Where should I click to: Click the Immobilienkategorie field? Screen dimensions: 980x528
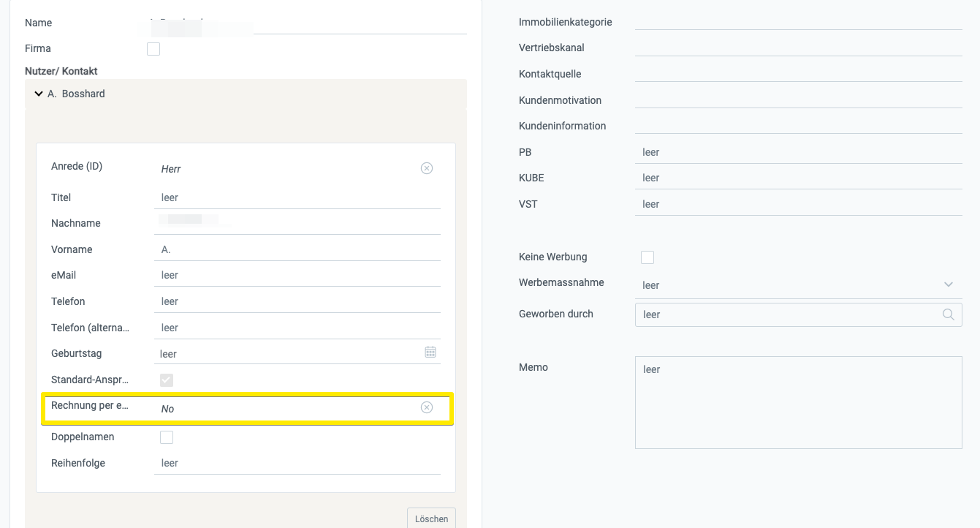click(x=799, y=21)
